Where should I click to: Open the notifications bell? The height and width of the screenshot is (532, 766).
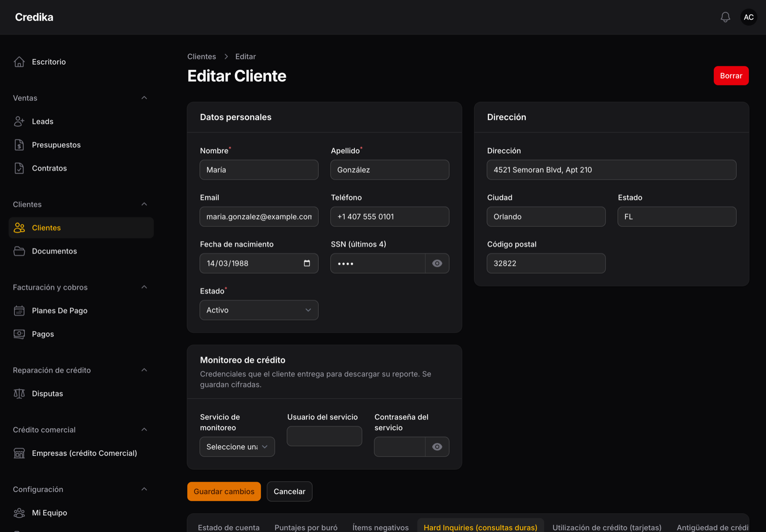[725, 17]
